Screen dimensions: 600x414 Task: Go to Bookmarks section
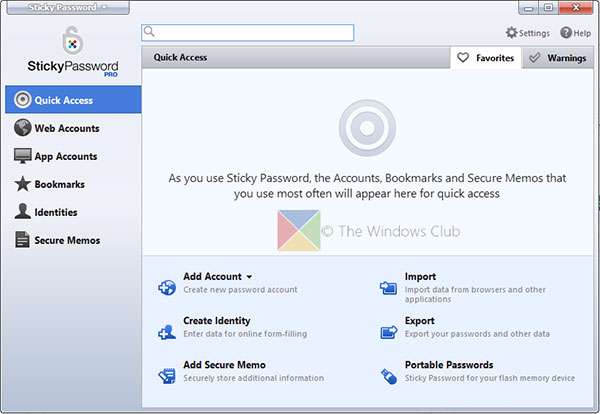(x=73, y=184)
